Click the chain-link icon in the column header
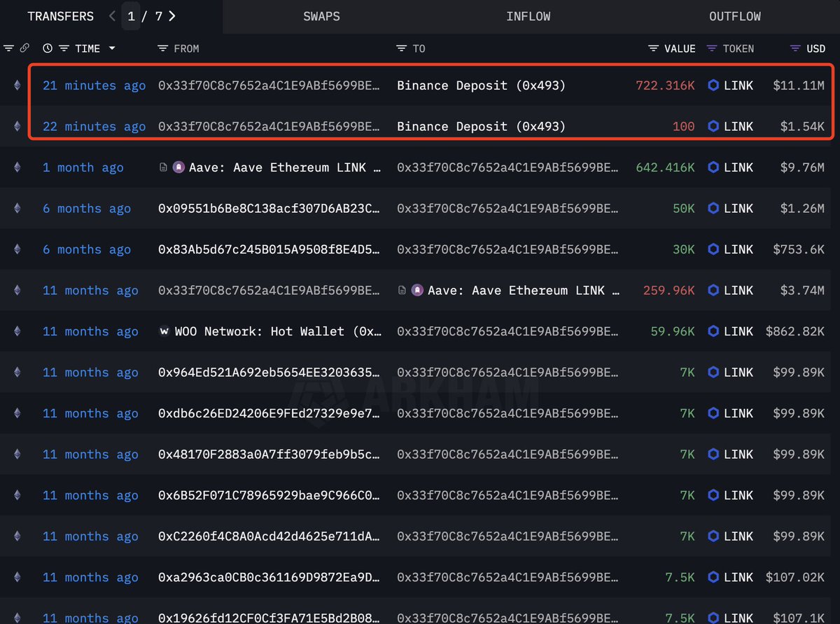The image size is (840, 624). (24, 48)
